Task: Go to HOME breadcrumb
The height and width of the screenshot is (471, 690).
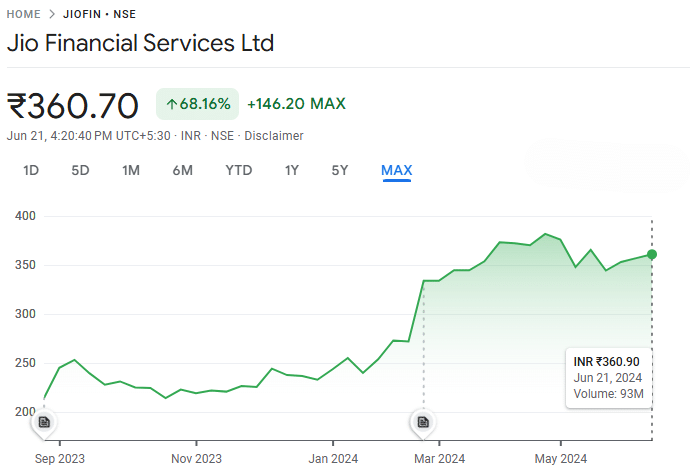Action: (x=23, y=14)
